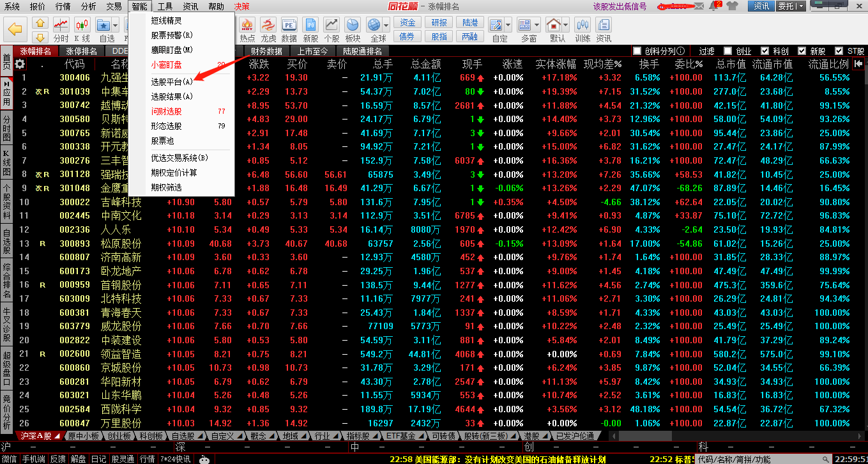Open the K线 candlestick chart tool
868x464 pixels.
[82, 29]
